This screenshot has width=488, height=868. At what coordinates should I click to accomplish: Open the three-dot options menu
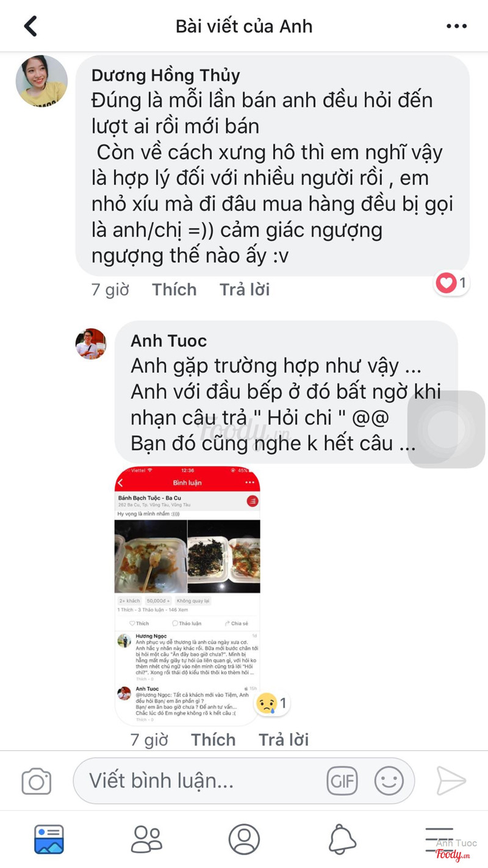[x=456, y=26]
